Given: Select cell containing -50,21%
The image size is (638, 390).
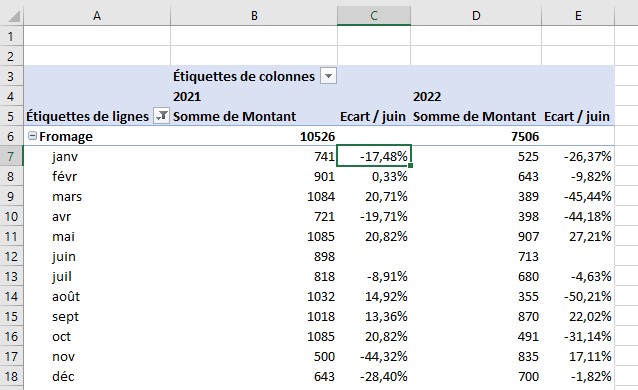Looking at the screenshot, I should tap(578, 296).
